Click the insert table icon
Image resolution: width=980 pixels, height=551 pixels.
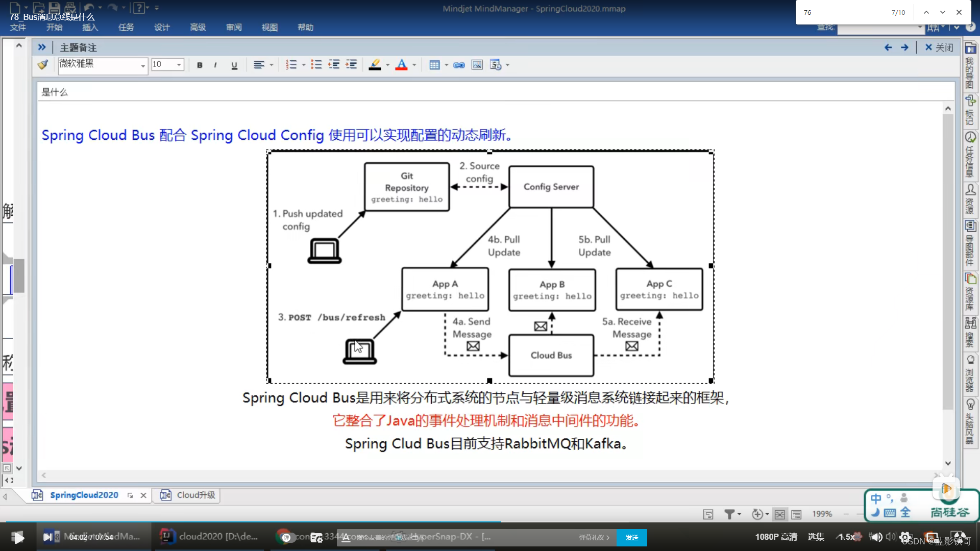[434, 65]
